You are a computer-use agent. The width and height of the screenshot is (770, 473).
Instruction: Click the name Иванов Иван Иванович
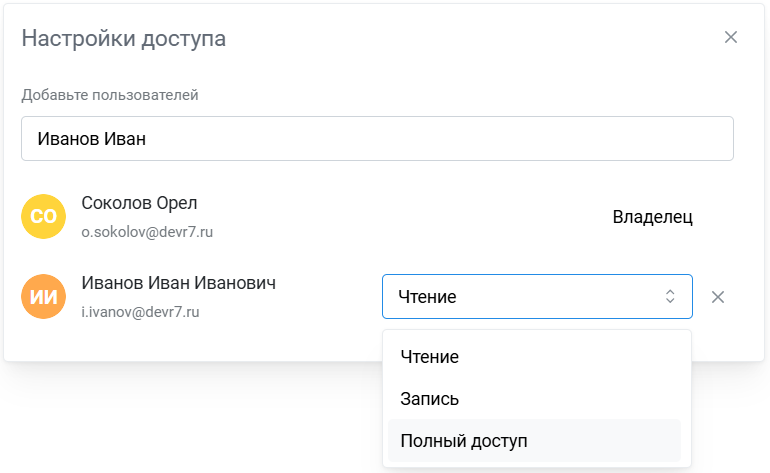(178, 283)
